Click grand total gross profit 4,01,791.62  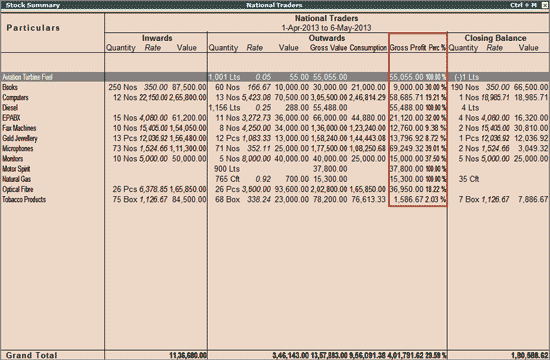tap(405, 355)
